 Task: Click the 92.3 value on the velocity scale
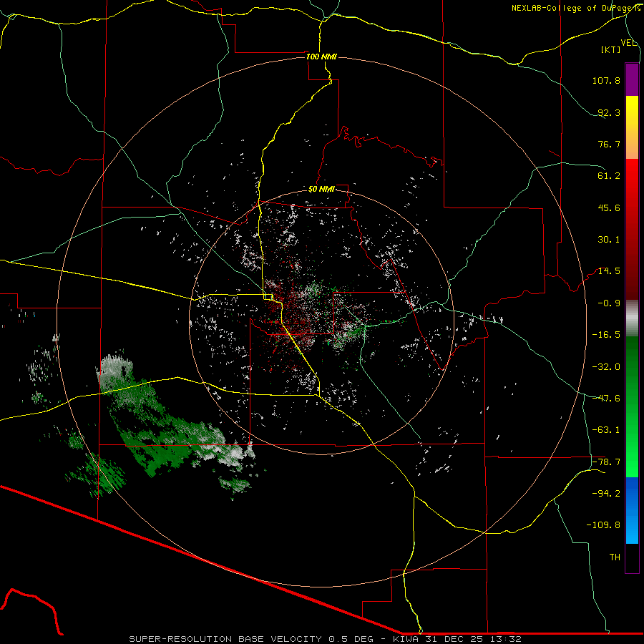point(609,112)
